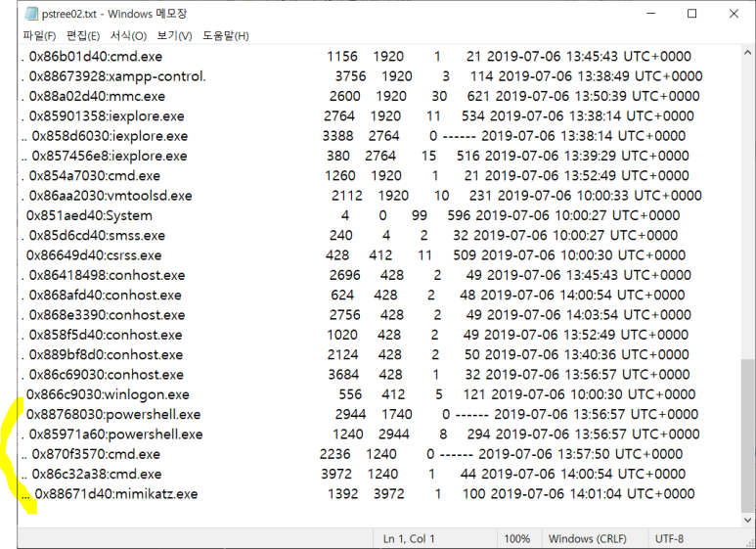
Task: Click the 0x858d6030:iexplore.exe entry
Action: 110,136
